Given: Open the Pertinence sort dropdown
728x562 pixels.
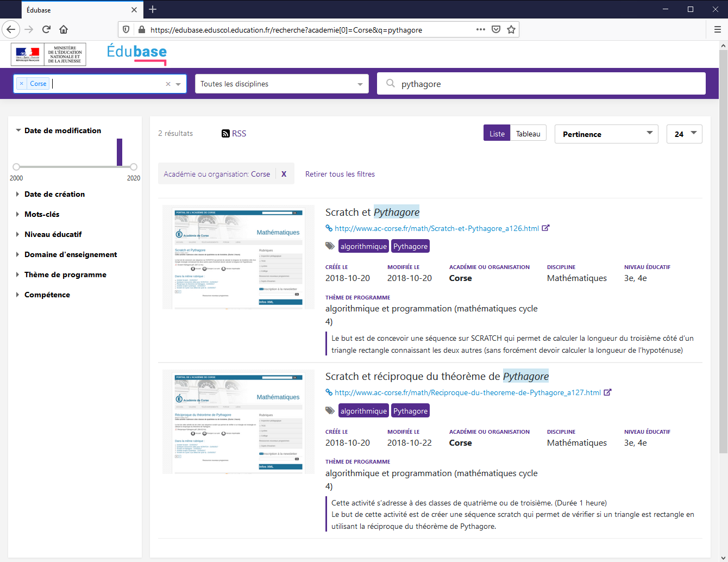Looking at the screenshot, I should coord(606,134).
